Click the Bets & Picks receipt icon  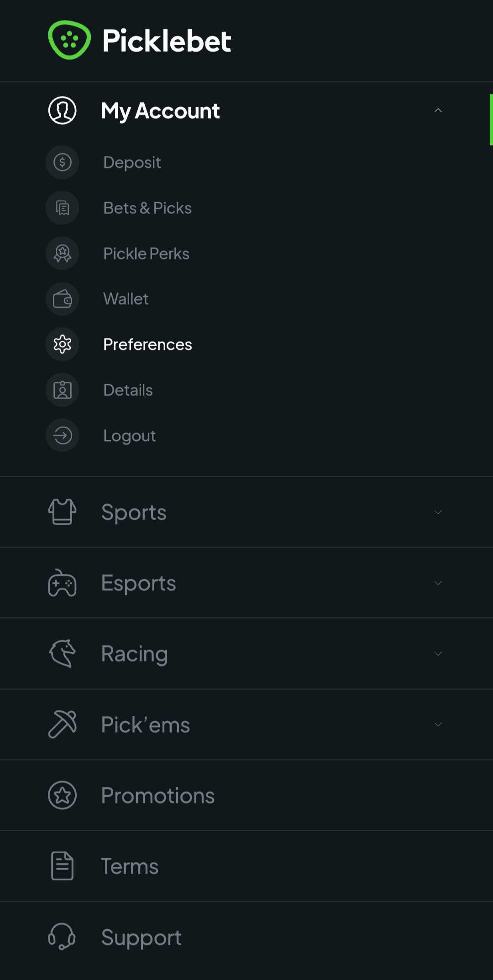63,208
